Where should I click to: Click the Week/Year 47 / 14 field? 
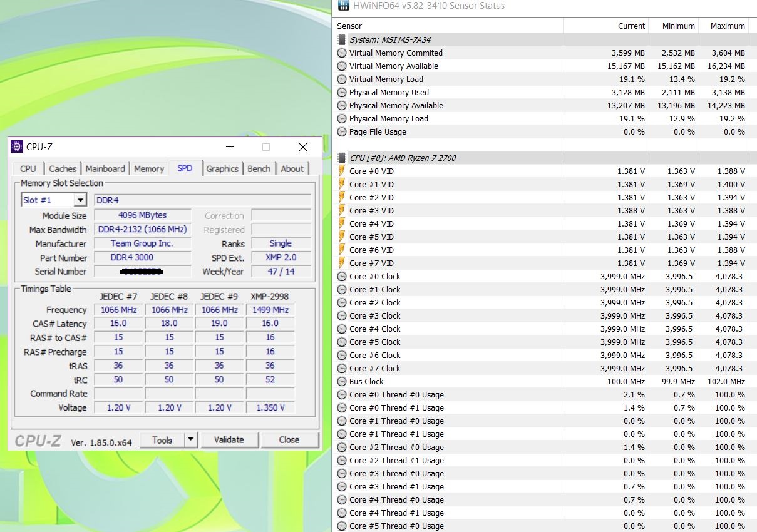point(281,271)
